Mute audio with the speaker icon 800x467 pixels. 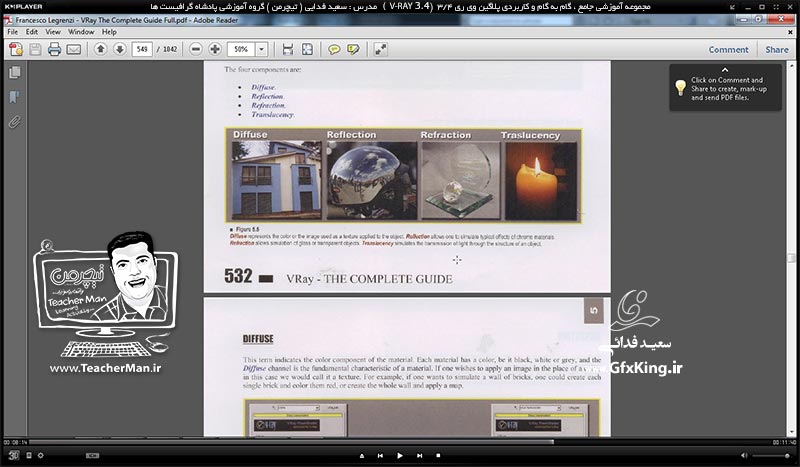(x=744, y=455)
